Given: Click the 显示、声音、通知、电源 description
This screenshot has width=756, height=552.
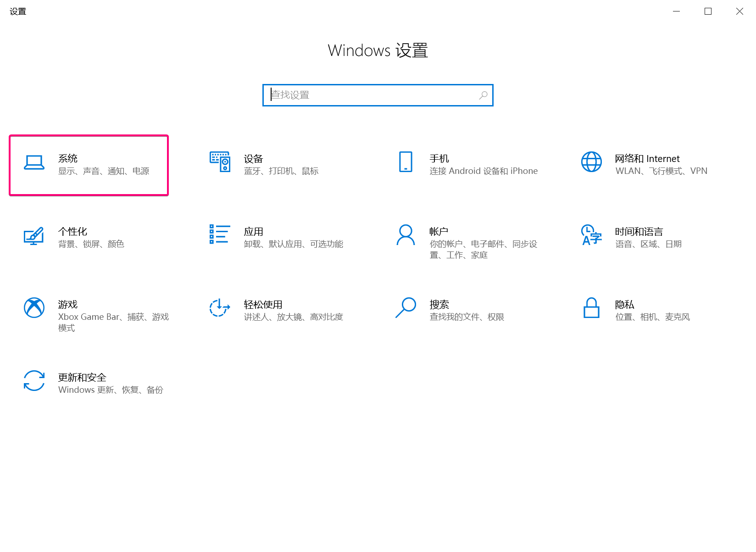Looking at the screenshot, I should click(x=104, y=171).
